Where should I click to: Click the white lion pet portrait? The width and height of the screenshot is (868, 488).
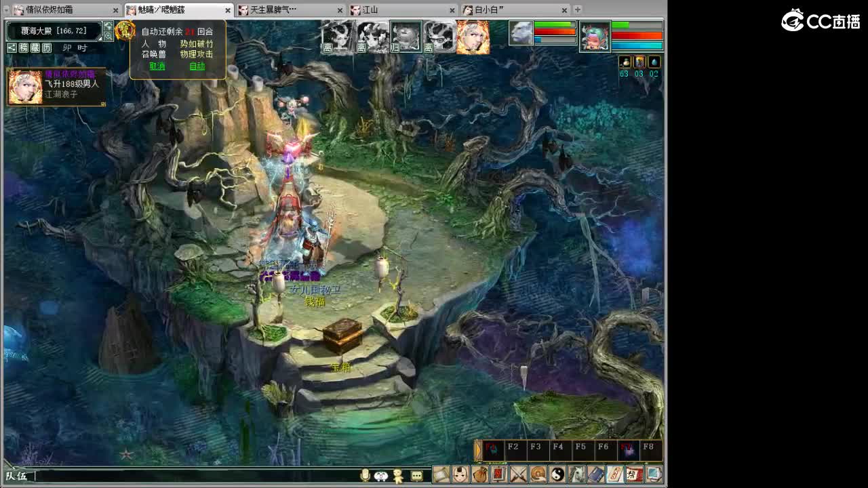pyautogui.click(x=521, y=33)
